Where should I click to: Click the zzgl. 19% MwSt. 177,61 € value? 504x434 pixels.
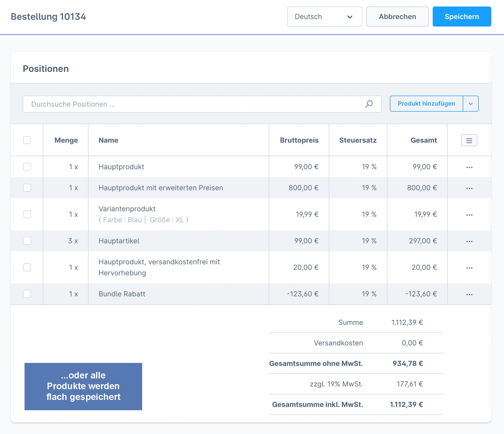[410, 384]
